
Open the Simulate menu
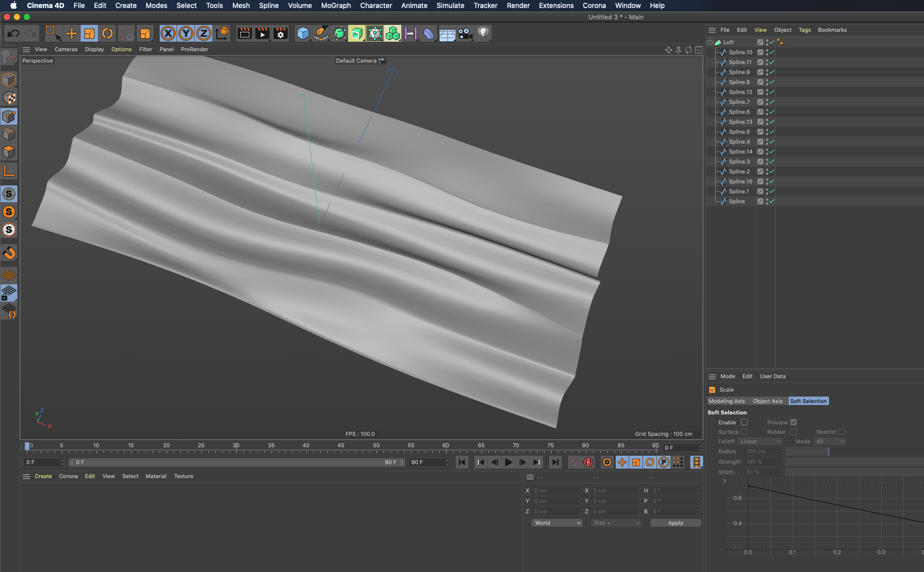[x=451, y=5]
